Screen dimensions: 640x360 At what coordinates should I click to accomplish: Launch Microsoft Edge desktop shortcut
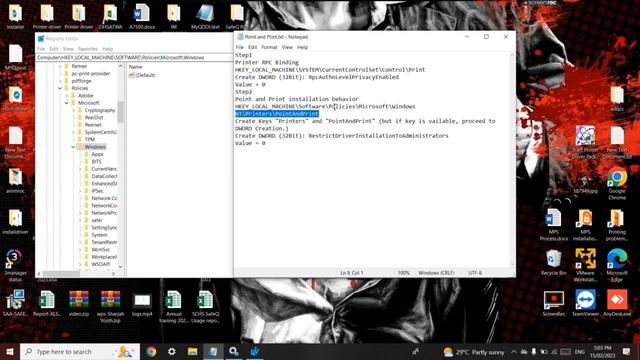click(617, 265)
